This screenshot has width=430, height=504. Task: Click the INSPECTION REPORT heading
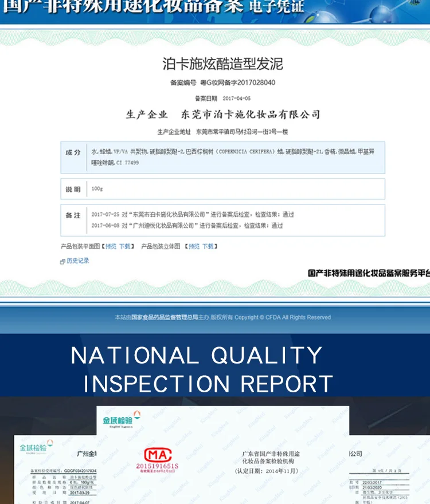coord(208,384)
